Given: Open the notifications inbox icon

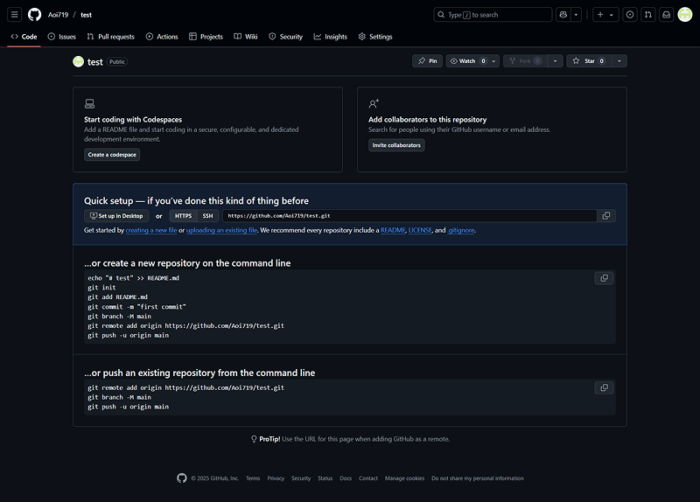Looking at the screenshot, I should pos(667,15).
